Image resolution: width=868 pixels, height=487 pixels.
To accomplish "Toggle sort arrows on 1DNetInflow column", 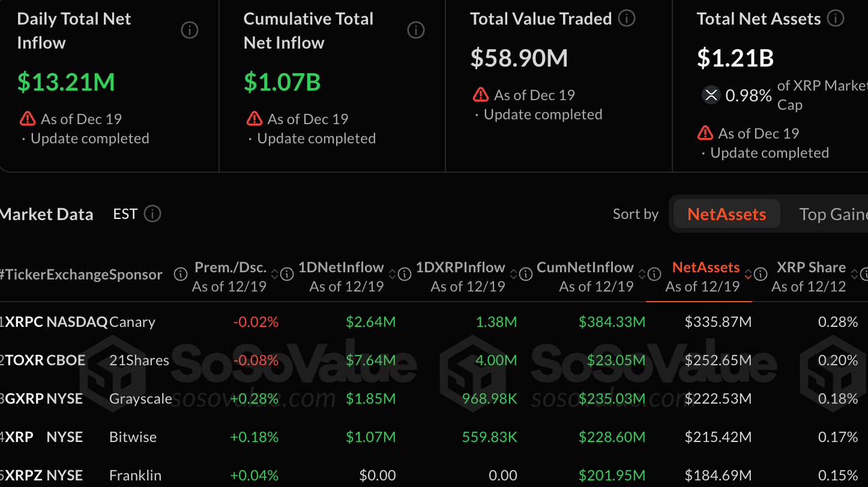I will pyautogui.click(x=392, y=275).
